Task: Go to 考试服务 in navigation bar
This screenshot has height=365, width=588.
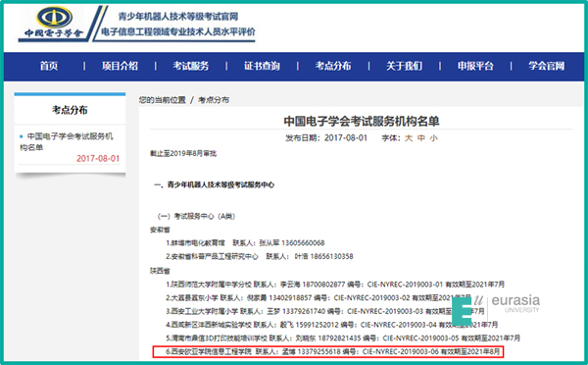Action: pos(191,66)
